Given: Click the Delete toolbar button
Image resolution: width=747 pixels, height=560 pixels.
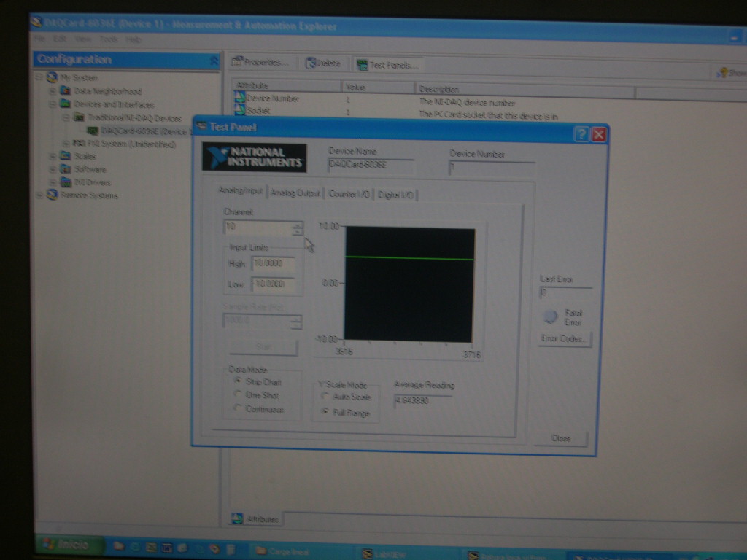Looking at the screenshot, I should (323, 63).
